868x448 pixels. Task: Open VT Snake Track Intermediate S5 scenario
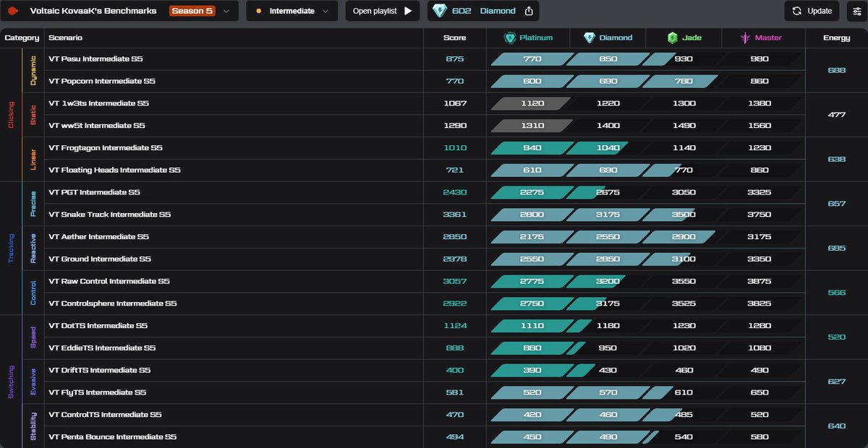pos(110,215)
